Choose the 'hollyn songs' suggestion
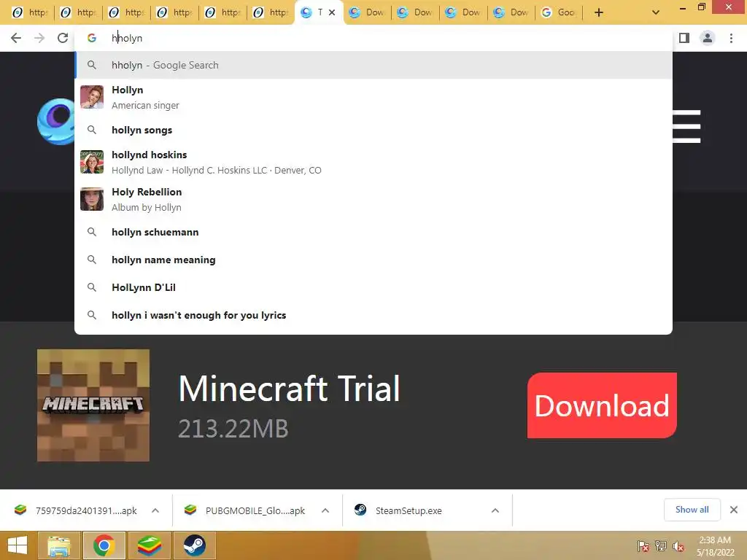The image size is (747, 560). coord(373,130)
